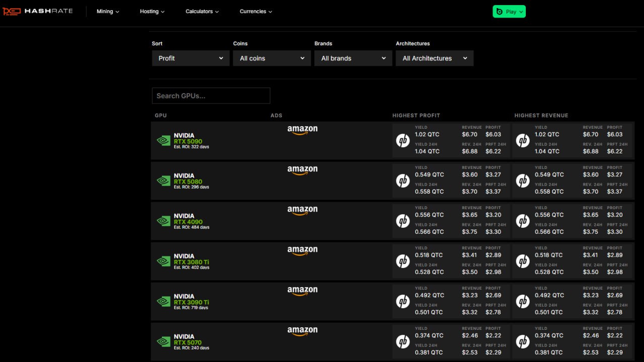Click the NVIDIA logo beside RTX 5080
The image size is (644, 362).
(x=164, y=181)
